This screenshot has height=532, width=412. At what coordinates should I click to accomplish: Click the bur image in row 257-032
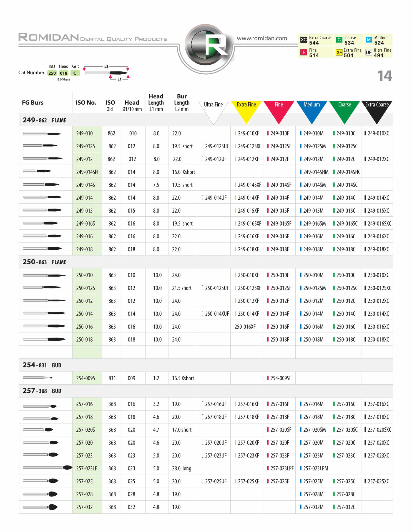pyautogui.click(x=40, y=507)
